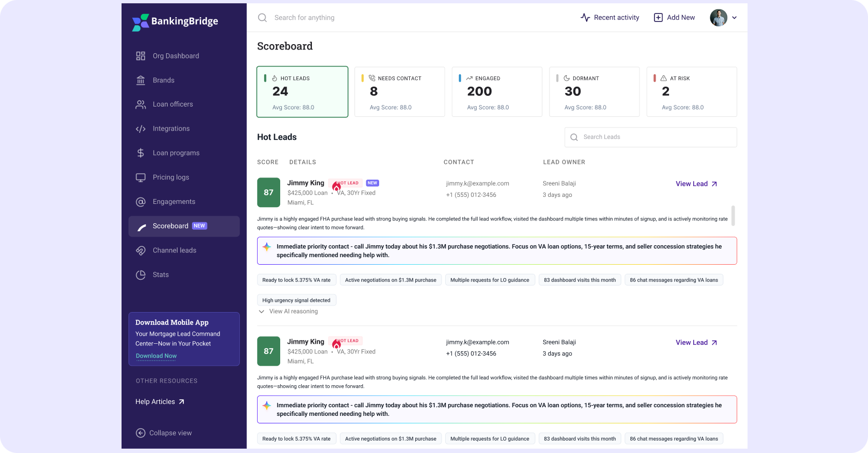
Task: Select the Dormant scoreboard card
Action: 594,91
